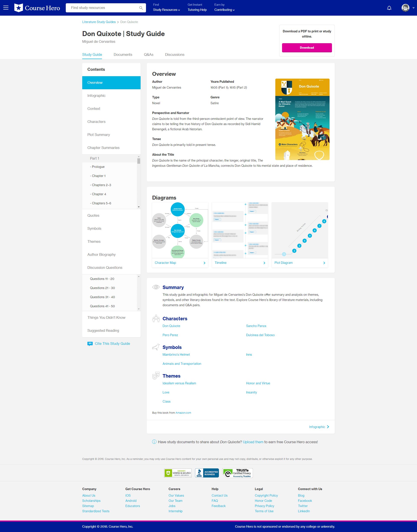
Task: Click the TRUSTe Certified Privacy badge
Action: click(238, 473)
